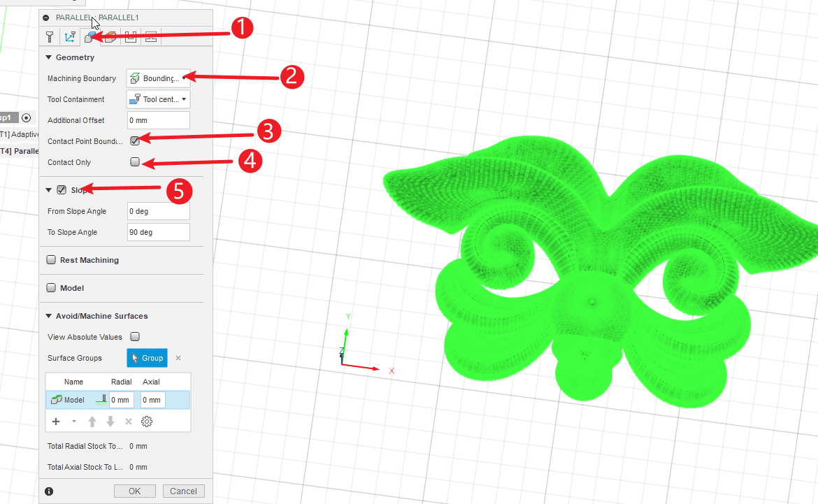Enable Rest Machining checkbox
This screenshot has width=818, height=504.
(x=51, y=260)
